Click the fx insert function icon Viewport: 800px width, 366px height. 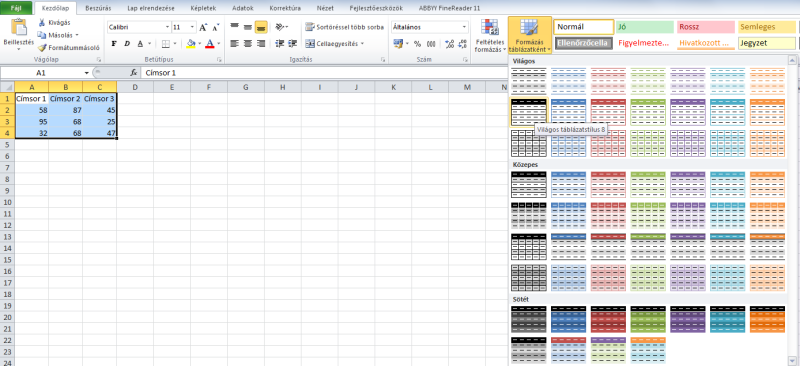pyautogui.click(x=134, y=73)
